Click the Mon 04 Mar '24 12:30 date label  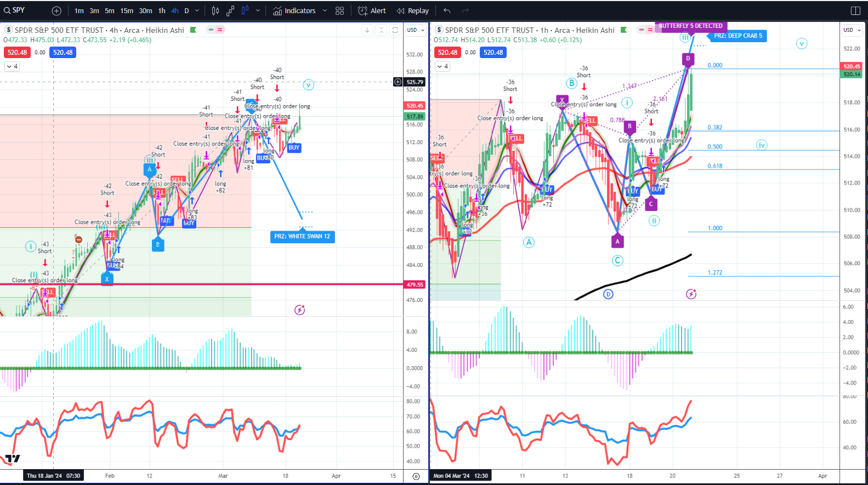(461, 476)
